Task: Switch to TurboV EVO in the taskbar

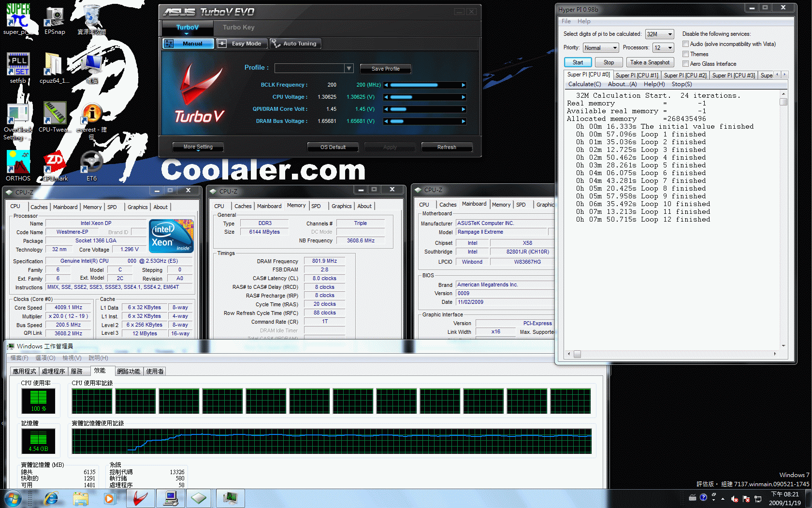Action: [141, 498]
